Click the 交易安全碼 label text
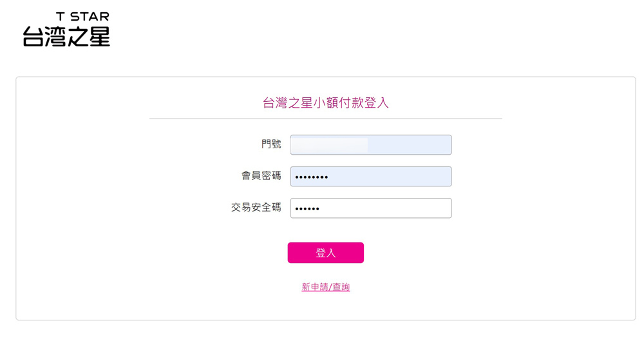This screenshot has height=345, width=644. pos(256,208)
